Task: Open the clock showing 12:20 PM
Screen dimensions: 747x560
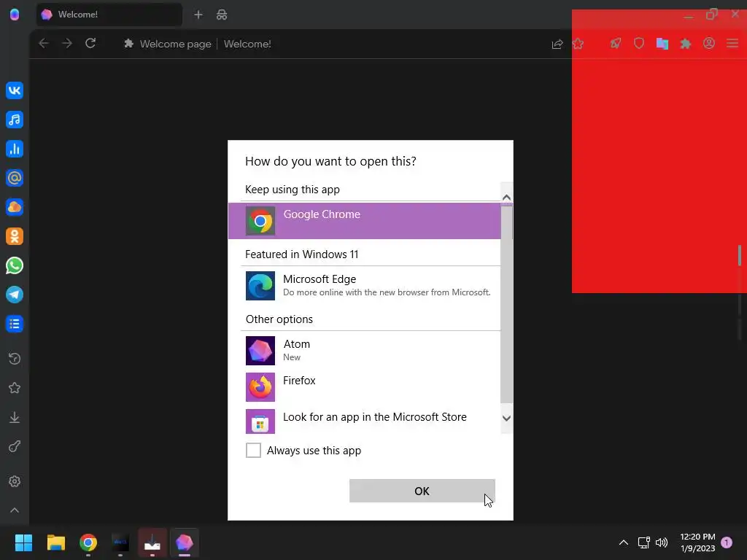Action: point(697,542)
